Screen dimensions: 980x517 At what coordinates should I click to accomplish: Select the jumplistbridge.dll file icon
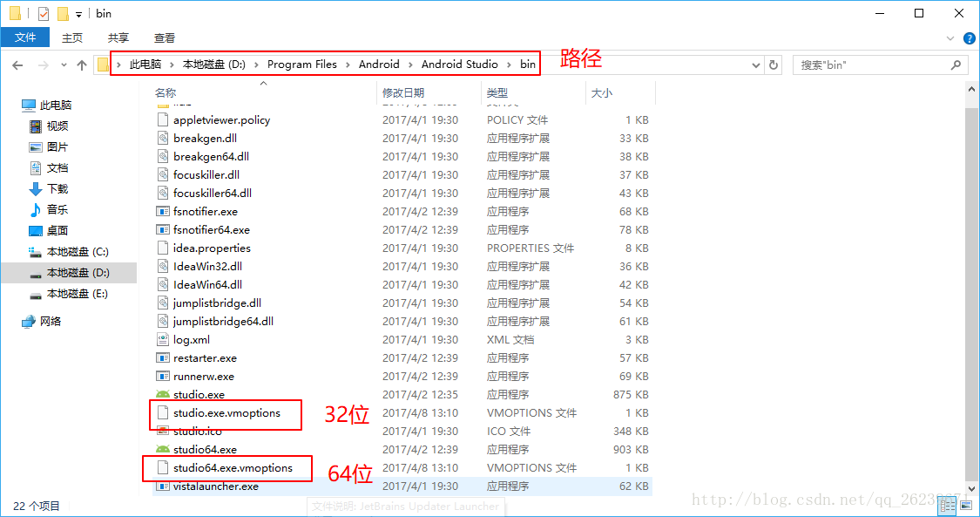(163, 303)
